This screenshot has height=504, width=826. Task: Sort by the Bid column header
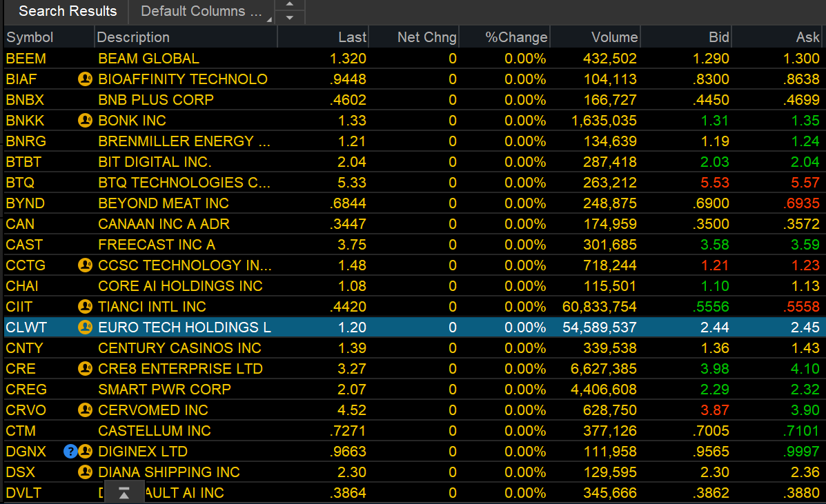[x=686, y=37]
